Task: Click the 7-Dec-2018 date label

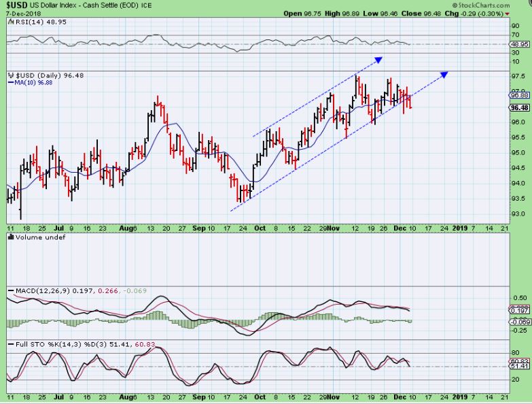Action: 23,14
